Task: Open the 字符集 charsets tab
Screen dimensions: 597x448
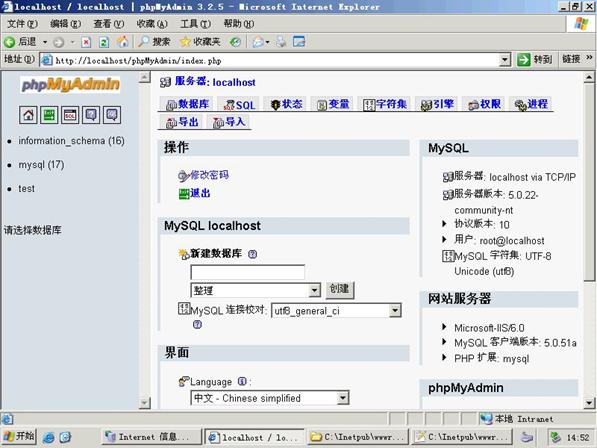Action: click(385, 104)
